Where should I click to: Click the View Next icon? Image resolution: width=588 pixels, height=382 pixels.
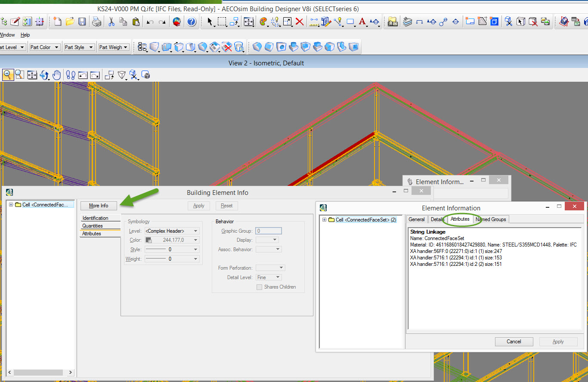[x=95, y=75]
